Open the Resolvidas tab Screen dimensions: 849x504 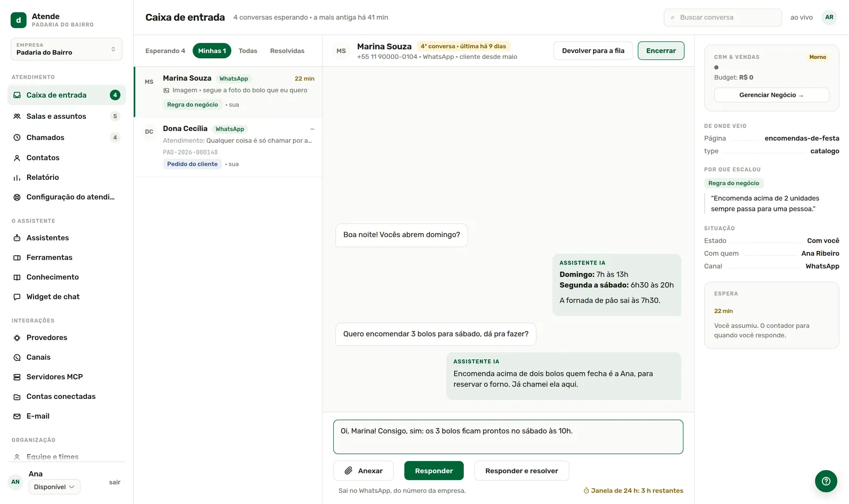(x=287, y=51)
